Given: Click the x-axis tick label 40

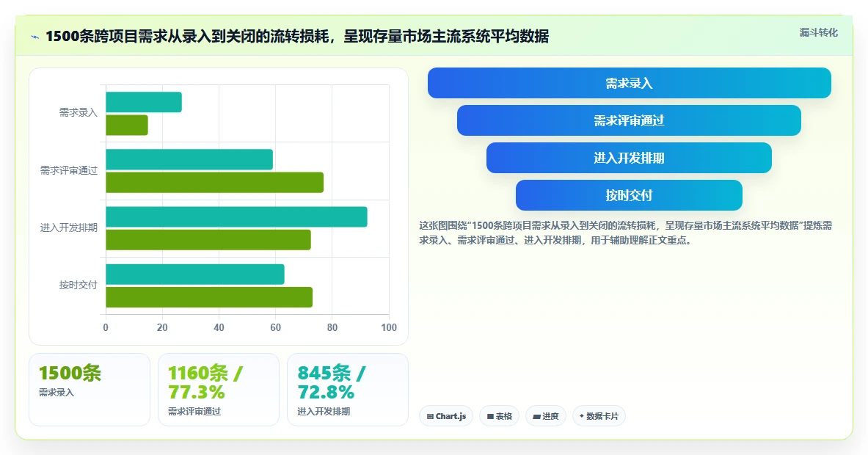Looking at the screenshot, I should coord(219,328).
